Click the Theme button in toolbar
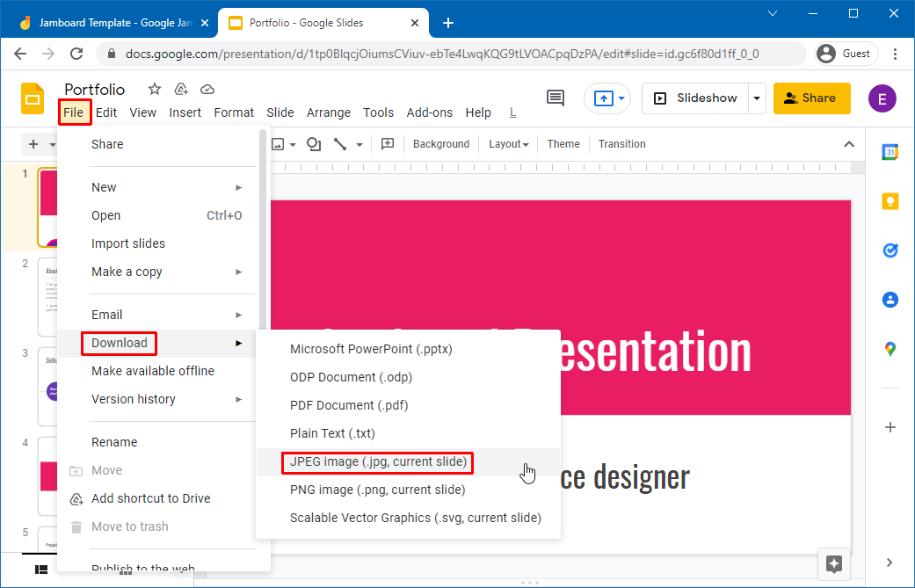915x588 pixels. coord(563,144)
